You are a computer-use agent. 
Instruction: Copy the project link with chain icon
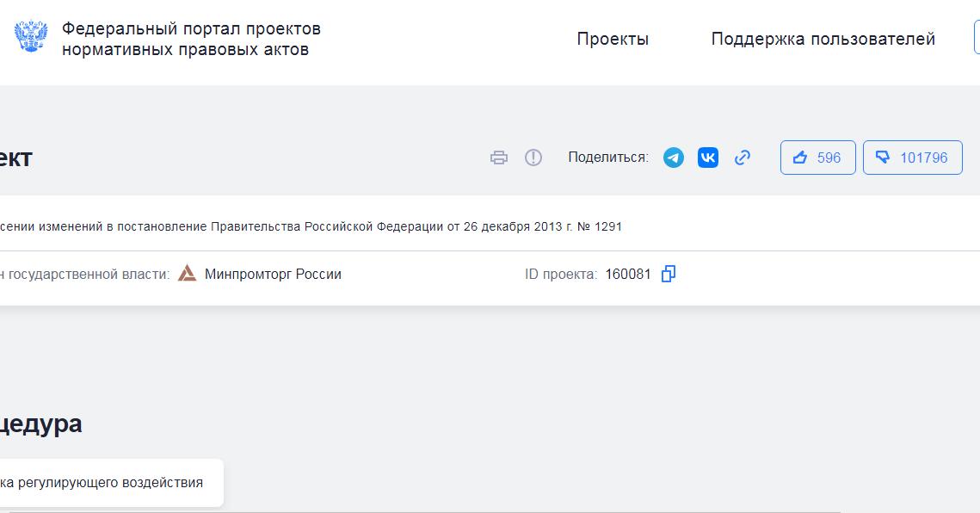pos(743,158)
